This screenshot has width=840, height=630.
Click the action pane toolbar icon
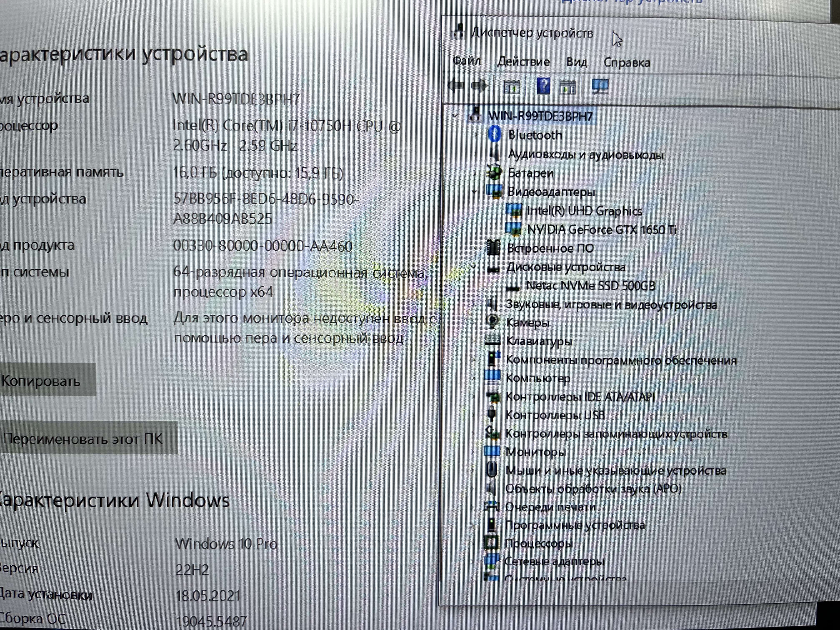pos(568,87)
